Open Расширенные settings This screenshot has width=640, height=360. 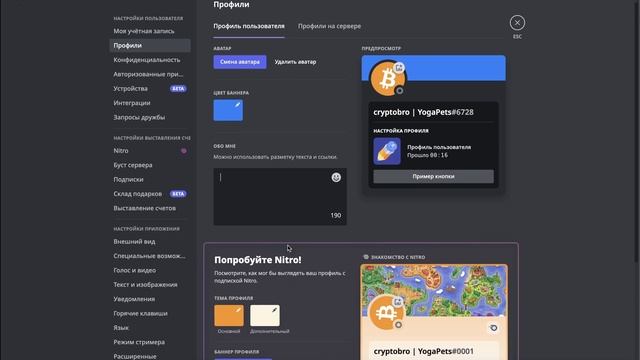(150, 356)
